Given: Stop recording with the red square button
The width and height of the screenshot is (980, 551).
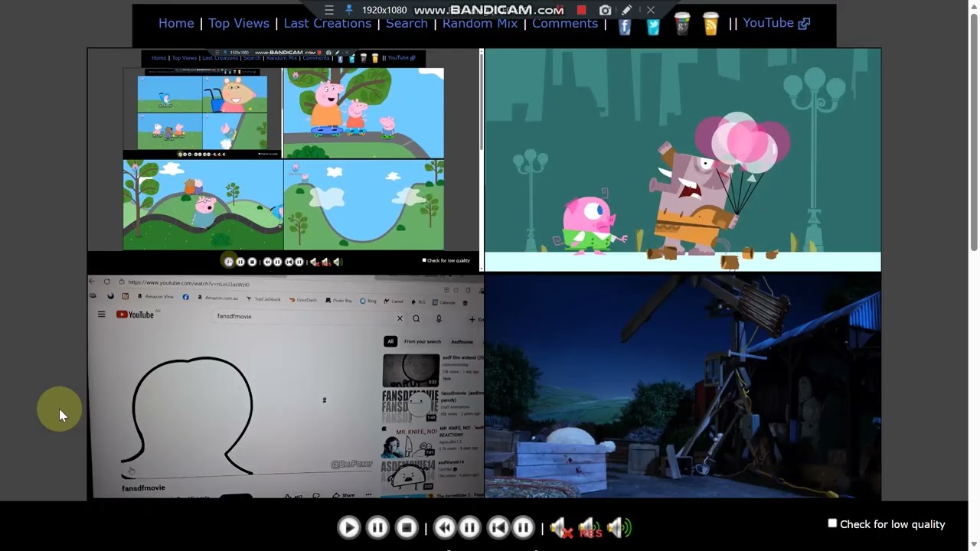Looking at the screenshot, I should pyautogui.click(x=581, y=10).
